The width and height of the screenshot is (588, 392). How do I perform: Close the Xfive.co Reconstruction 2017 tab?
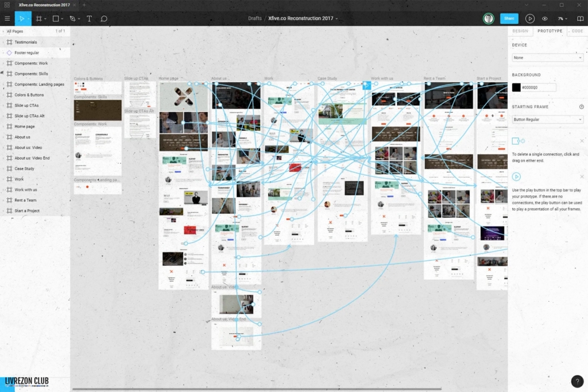(74, 5)
